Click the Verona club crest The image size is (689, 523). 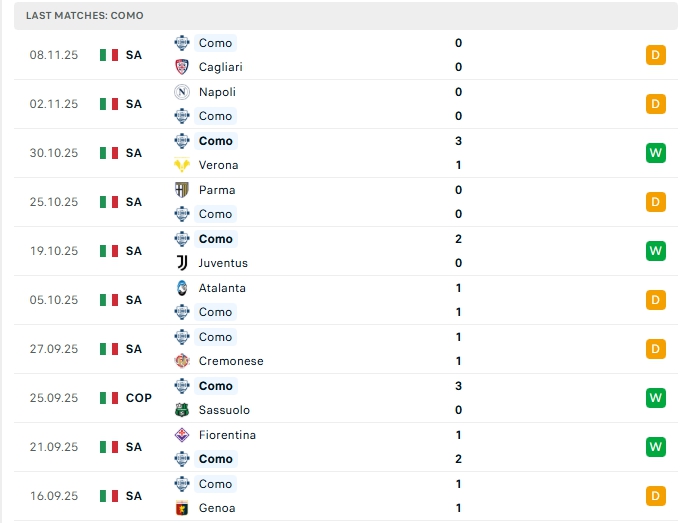(182, 165)
